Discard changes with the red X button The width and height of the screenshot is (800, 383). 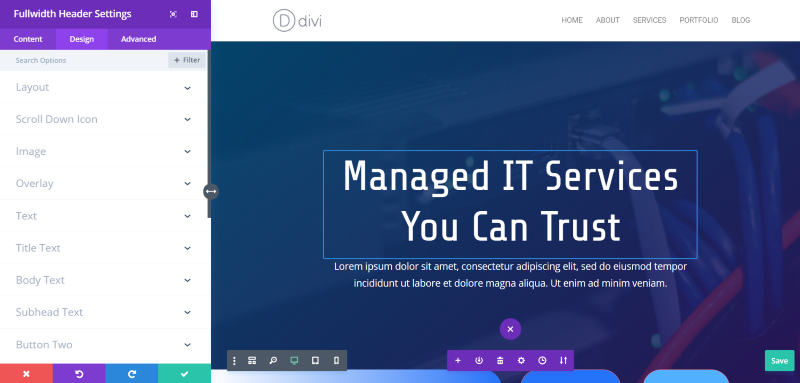click(26, 374)
